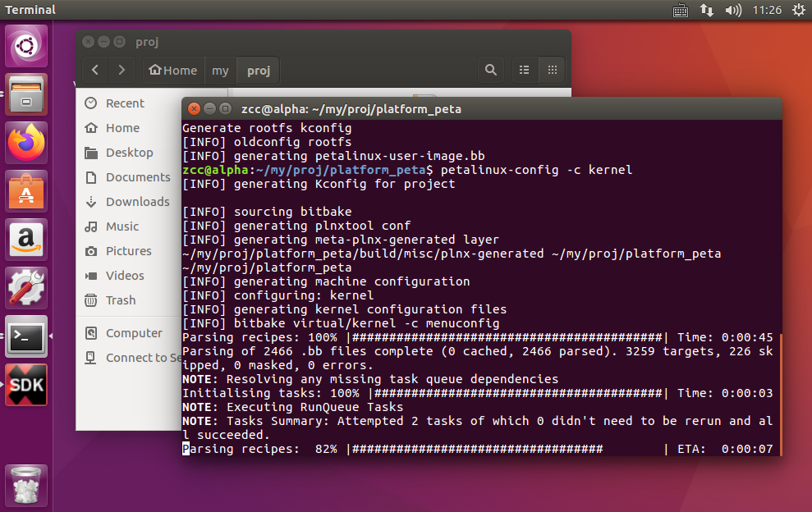Click the Ubuntu dash icon at top of dock

tap(25, 45)
